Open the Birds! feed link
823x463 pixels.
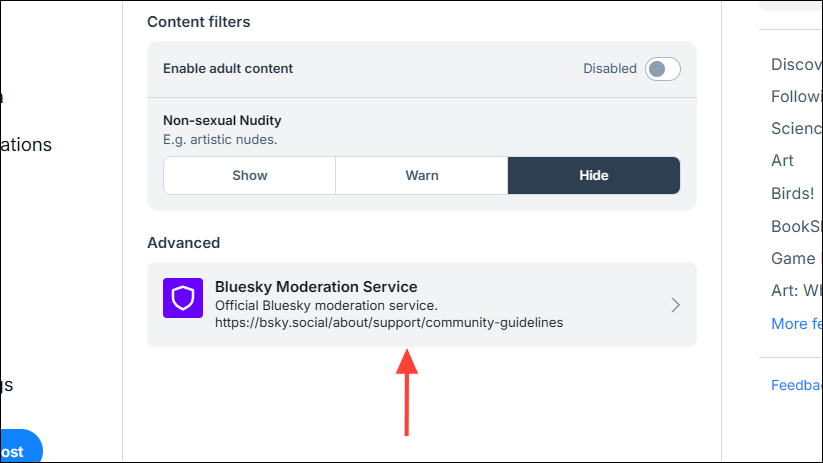click(x=793, y=194)
